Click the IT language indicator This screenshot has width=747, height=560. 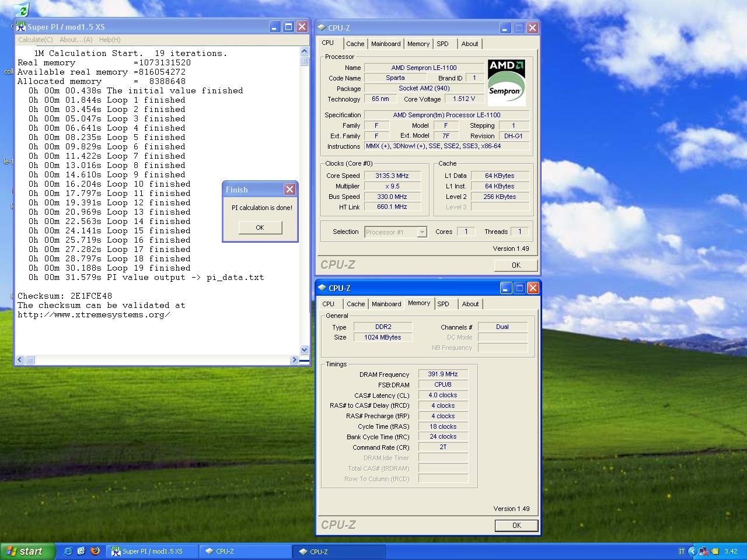[x=682, y=551]
